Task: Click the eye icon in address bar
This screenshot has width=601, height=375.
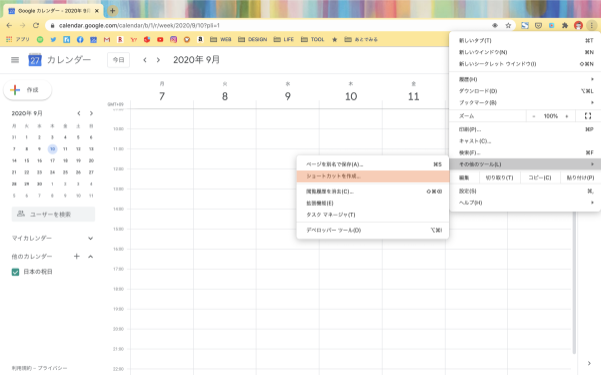Action: [495, 26]
